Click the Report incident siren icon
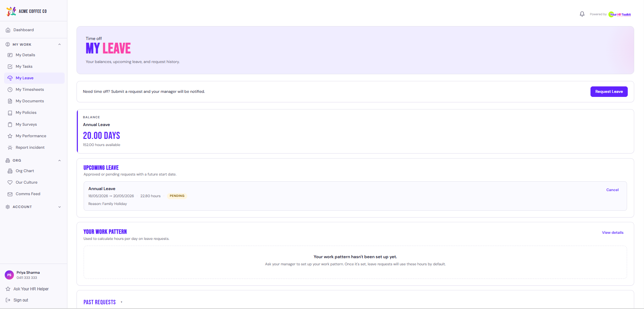 (10, 148)
